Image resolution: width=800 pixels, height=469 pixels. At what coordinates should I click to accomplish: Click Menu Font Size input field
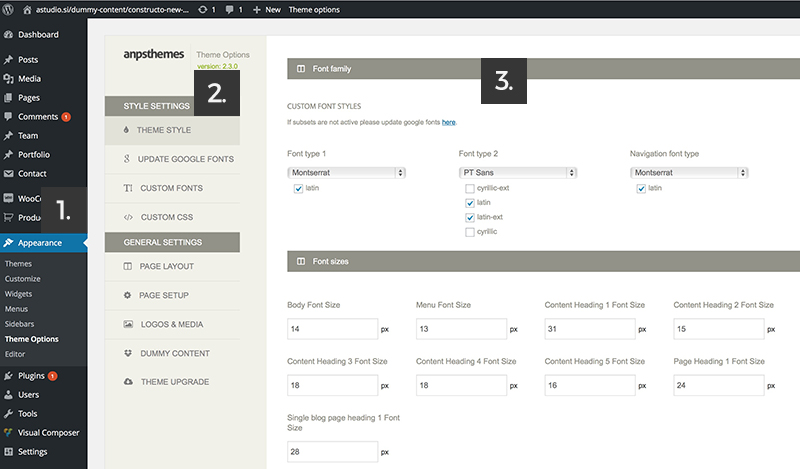click(x=461, y=329)
